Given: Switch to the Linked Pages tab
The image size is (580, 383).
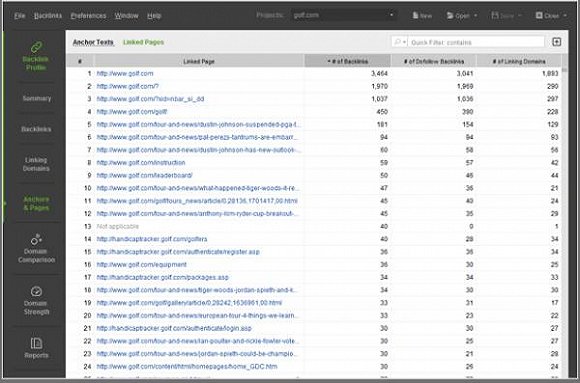Looking at the screenshot, I should [144, 42].
